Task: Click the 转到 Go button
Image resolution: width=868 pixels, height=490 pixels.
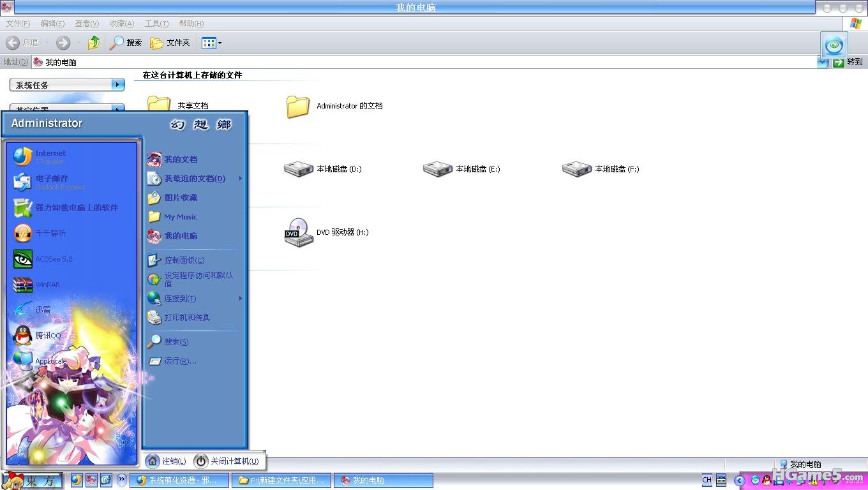Action: pos(848,62)
